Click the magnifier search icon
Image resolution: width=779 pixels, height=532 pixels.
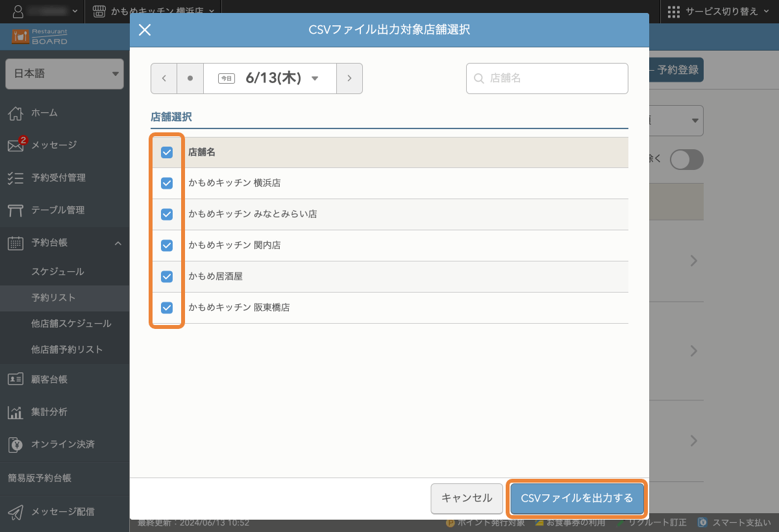coord(479,79)
